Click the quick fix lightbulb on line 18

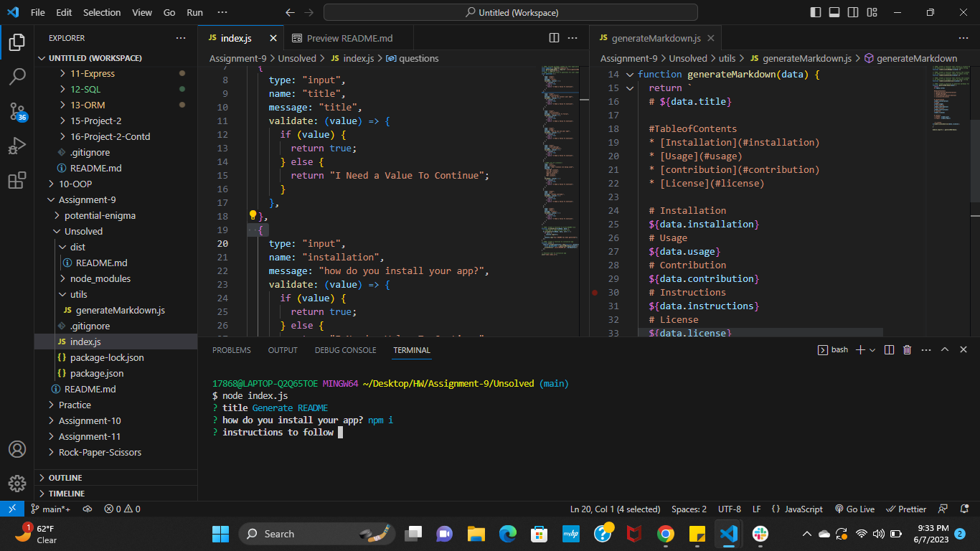click(253, 215)
